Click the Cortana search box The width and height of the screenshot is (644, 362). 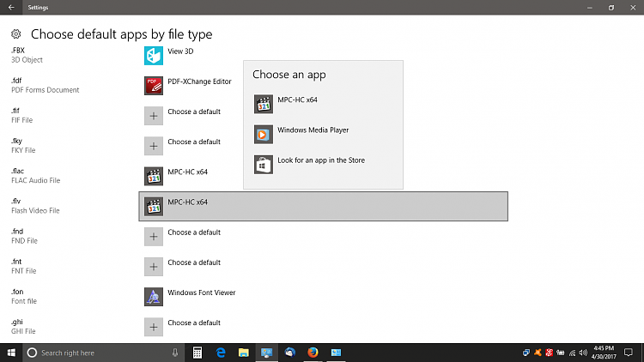(103, 353)
